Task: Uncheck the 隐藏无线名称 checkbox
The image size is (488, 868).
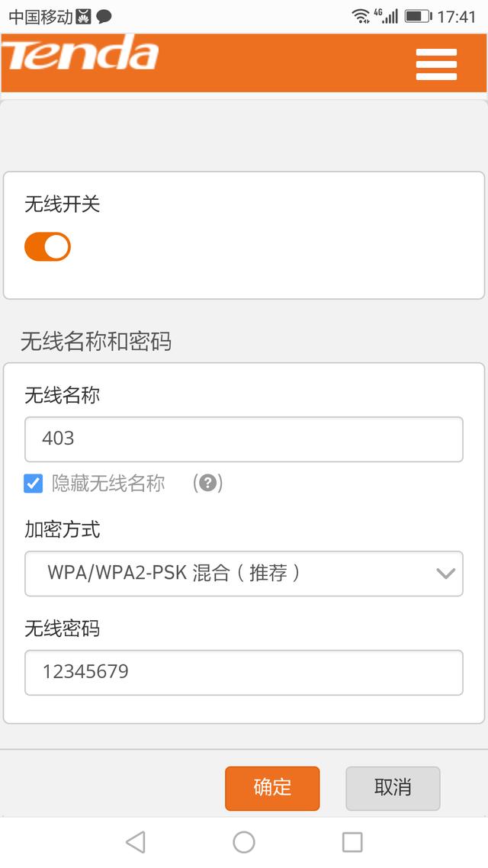Action: [x=34, y=484]
